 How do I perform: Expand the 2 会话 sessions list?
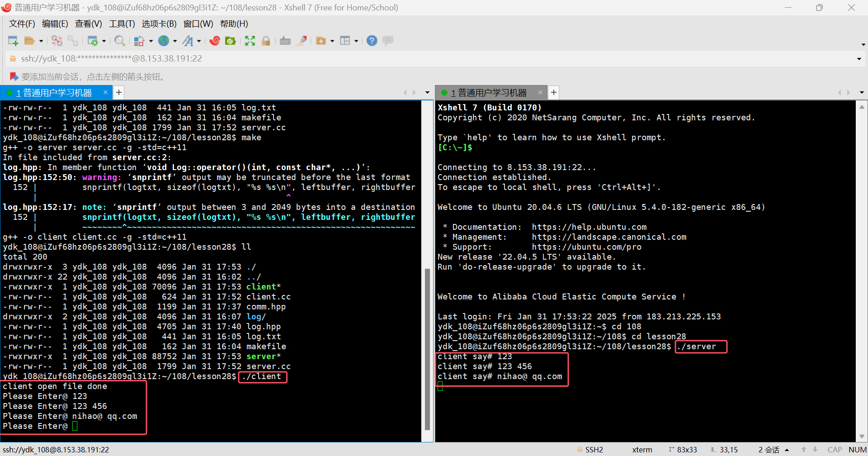pos(787,450)
